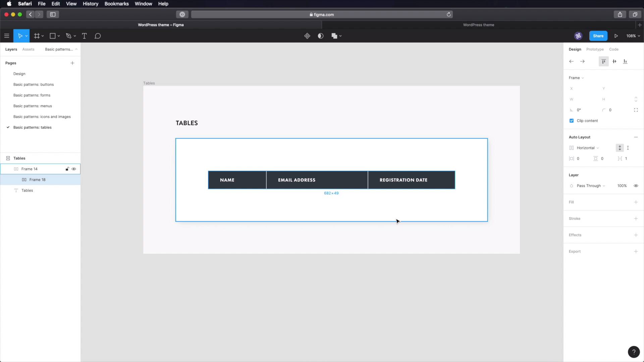Switch to the Prototype tab
This screenshot has width=644, height=362.
tap(595, 49)
